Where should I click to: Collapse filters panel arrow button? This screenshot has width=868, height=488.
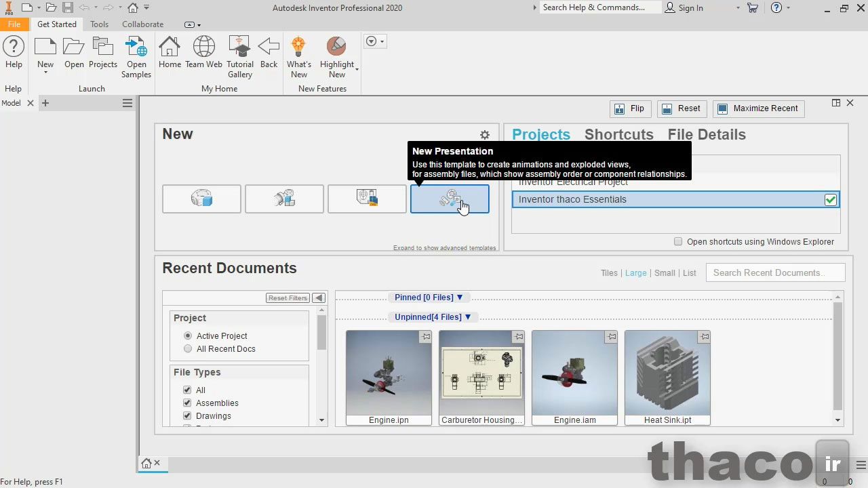319,298
